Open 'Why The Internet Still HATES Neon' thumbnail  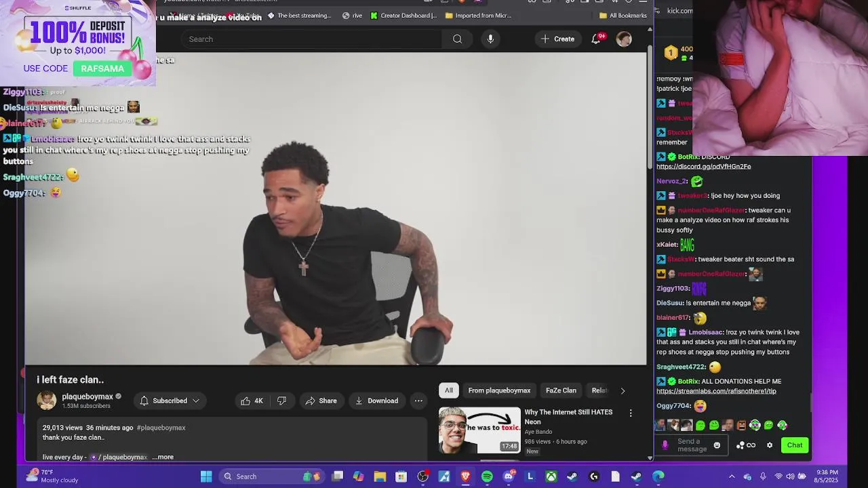click(479, 430)
